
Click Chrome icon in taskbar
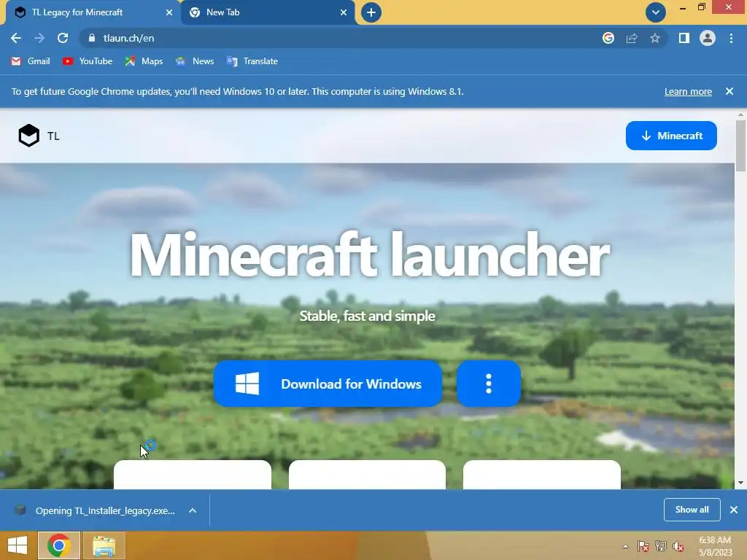pyautogui.click(x=58, y=545)
